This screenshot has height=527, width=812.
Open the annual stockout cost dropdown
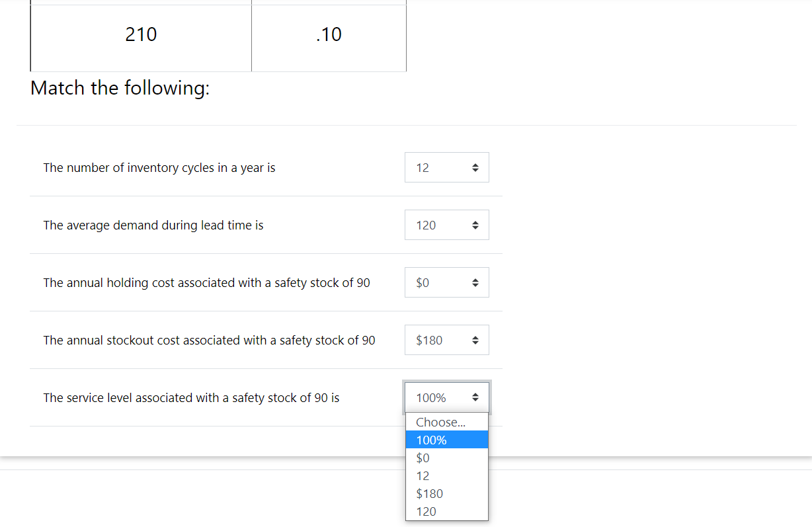(446, 340)
